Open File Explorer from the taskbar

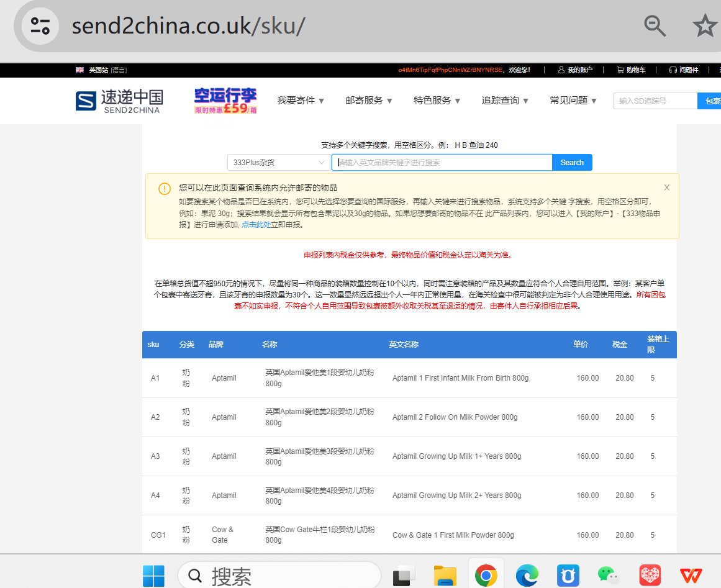tap(445, 576)
